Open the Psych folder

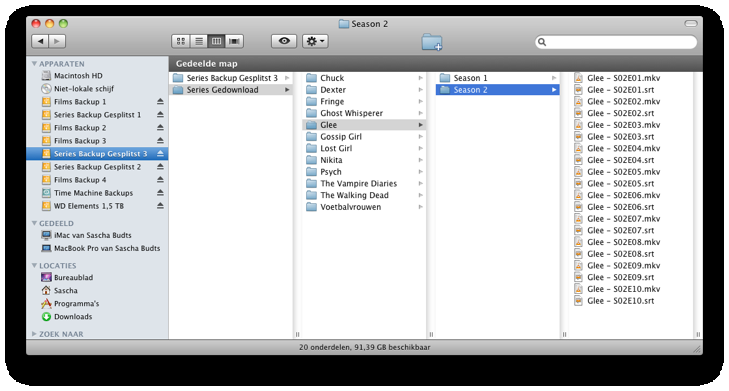pyautogui.click(x=364, y=172)
